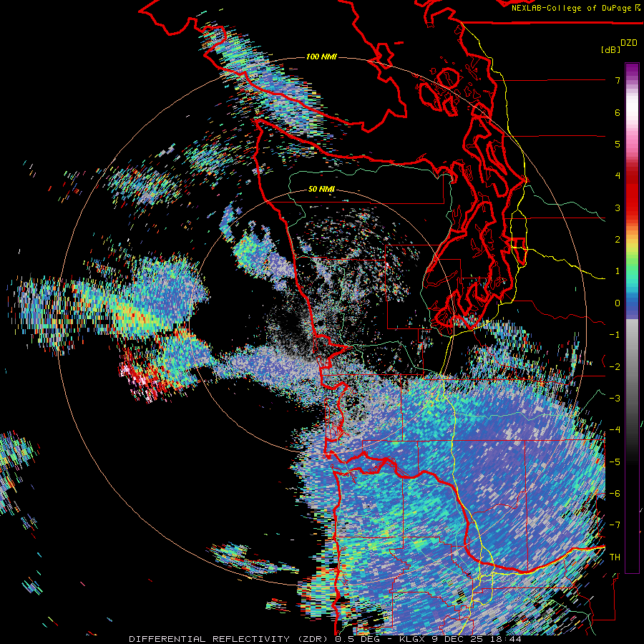Click the '-5' value on the color scale
644x644 pixels.
615,462
